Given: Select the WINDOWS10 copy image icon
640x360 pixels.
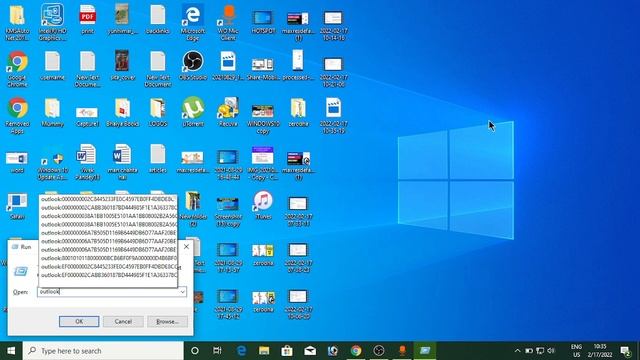Looking at the screenshot, I should pos(263,118).
